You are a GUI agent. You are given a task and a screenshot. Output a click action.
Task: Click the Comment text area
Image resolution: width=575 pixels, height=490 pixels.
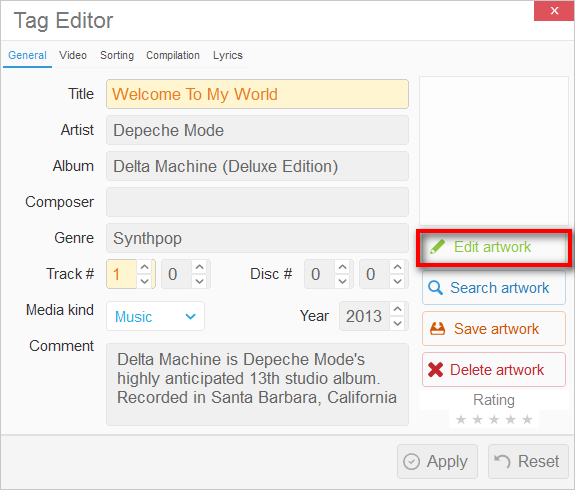coord(257,384)
